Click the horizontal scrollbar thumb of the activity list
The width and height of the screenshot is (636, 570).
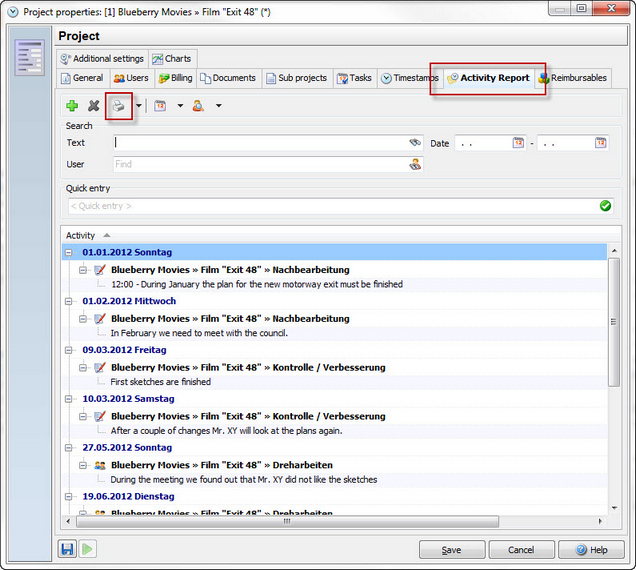point(287,521)
